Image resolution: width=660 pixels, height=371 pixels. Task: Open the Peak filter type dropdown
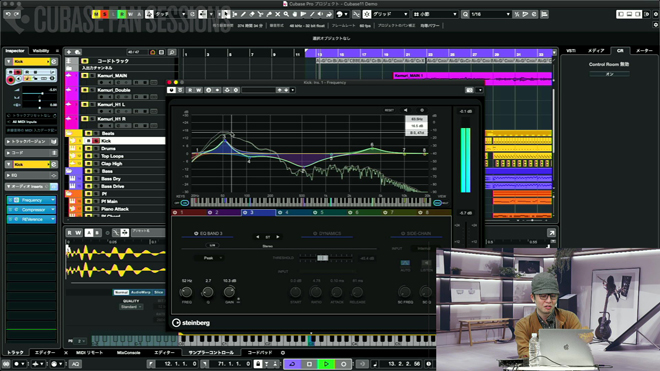pos(208,258)
